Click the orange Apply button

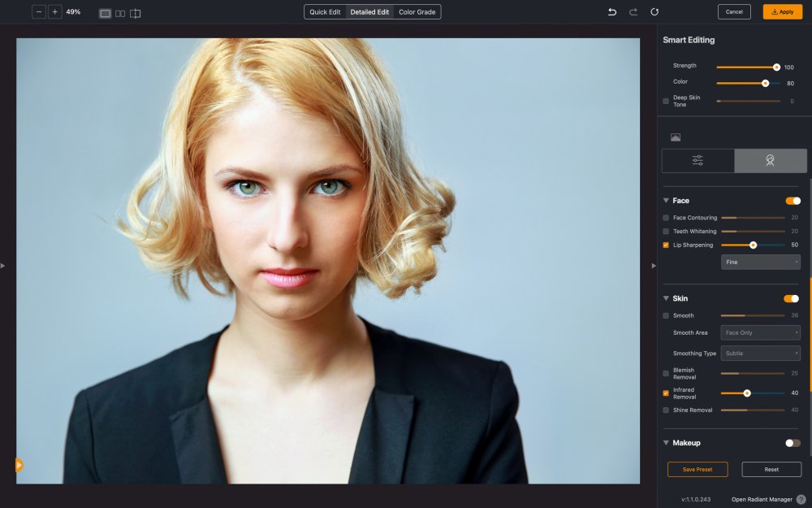click(783, 11)
